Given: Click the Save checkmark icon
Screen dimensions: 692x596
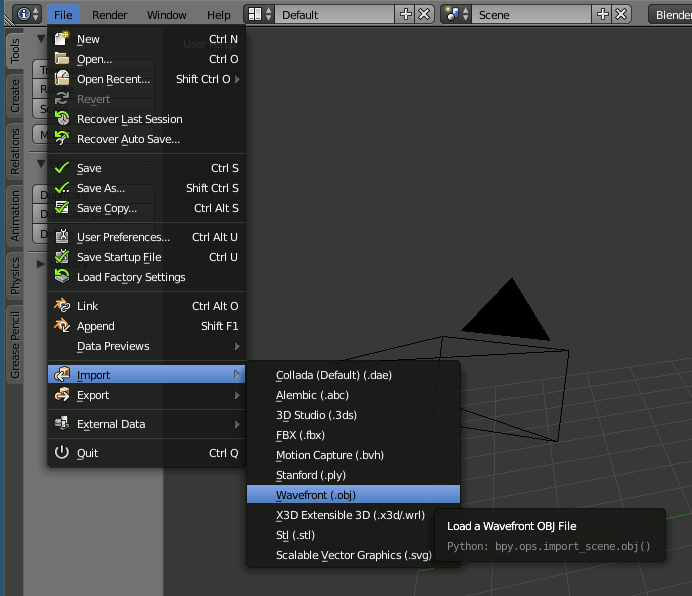Looking at the screenshot, I should pyautogui.click(x=62, y=168).
